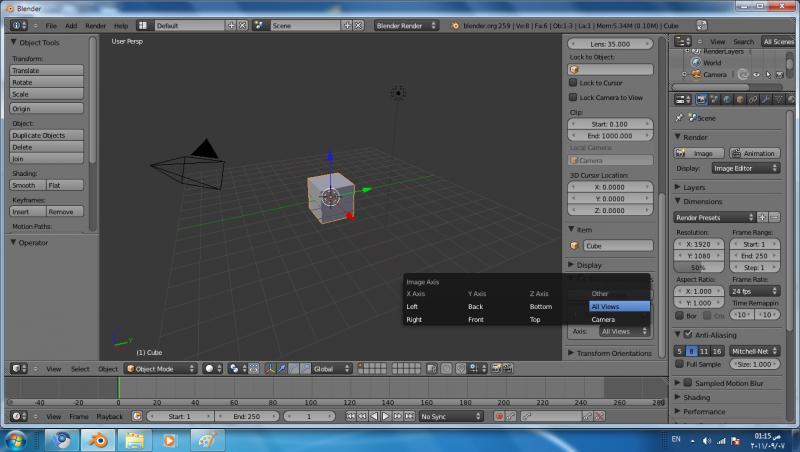Open the media player taskbar icon
This screenshot has width=800, height=452.
point(169,440)
